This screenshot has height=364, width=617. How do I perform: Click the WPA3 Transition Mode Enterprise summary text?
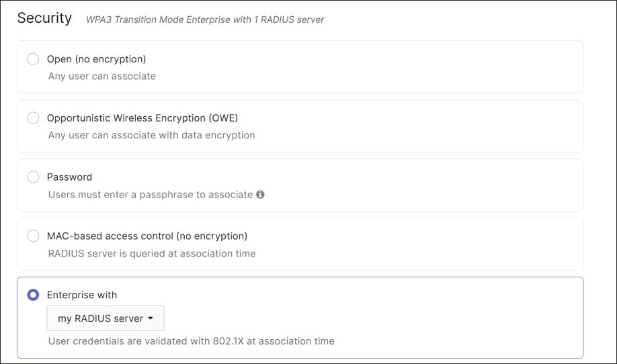(205, 20)
